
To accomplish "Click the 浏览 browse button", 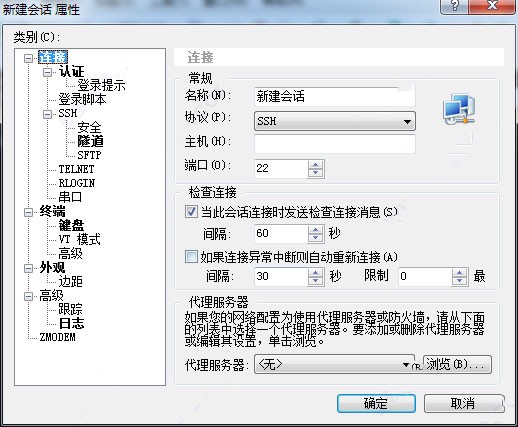I will click(457, 364).
